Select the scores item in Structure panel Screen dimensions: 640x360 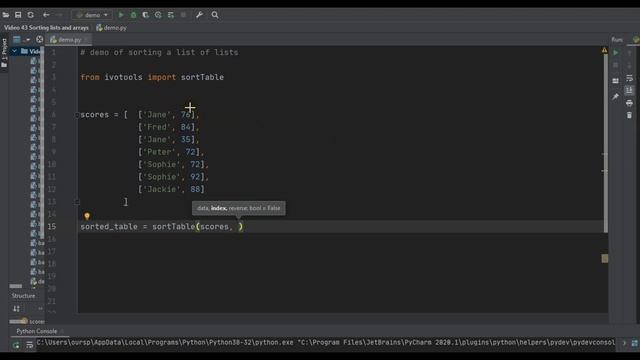pos(33,322)
